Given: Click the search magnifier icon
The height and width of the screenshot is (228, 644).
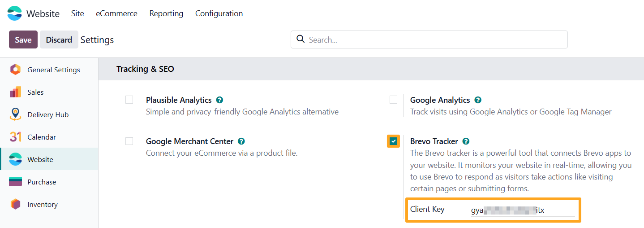Looking at the screenshot, I should [x=301, y=39].
